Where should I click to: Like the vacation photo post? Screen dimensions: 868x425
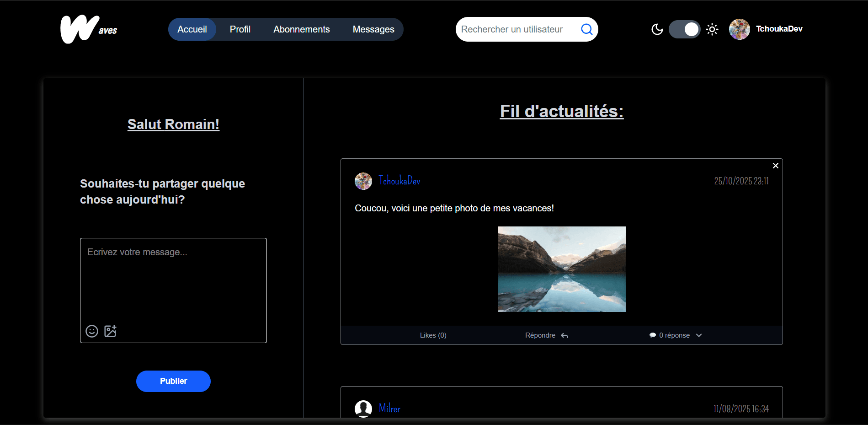(x=433, y=335)
